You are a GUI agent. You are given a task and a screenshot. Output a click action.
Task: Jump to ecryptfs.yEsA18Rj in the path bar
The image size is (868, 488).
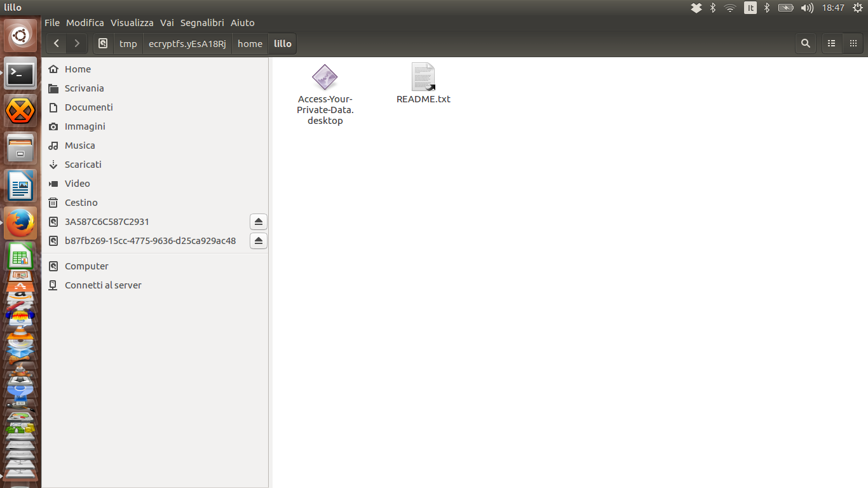coord(187,44)
